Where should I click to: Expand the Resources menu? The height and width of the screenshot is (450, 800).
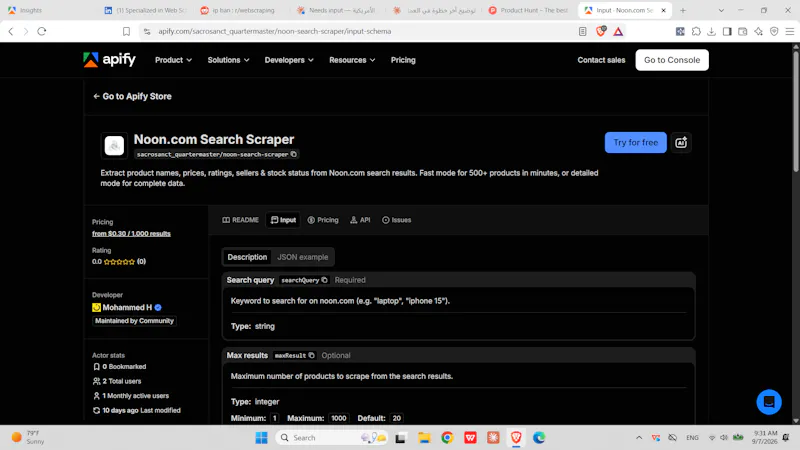(x=352, y=60)
